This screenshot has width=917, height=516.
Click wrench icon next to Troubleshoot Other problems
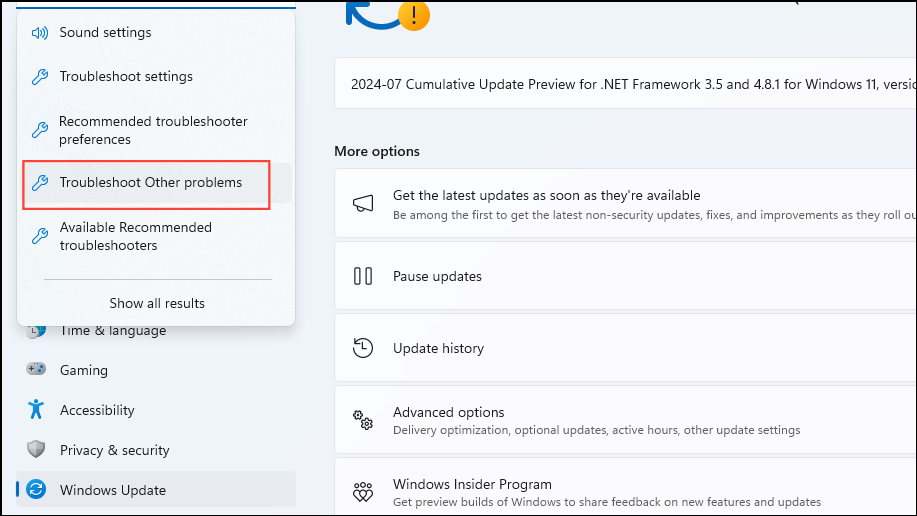[x=40, y=183]
